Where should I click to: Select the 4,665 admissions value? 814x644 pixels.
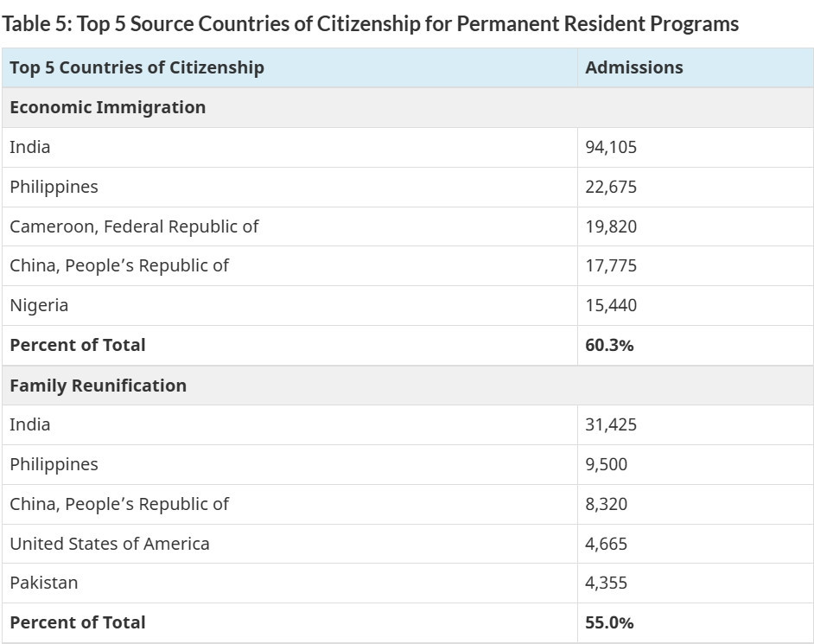coord(607,544)
